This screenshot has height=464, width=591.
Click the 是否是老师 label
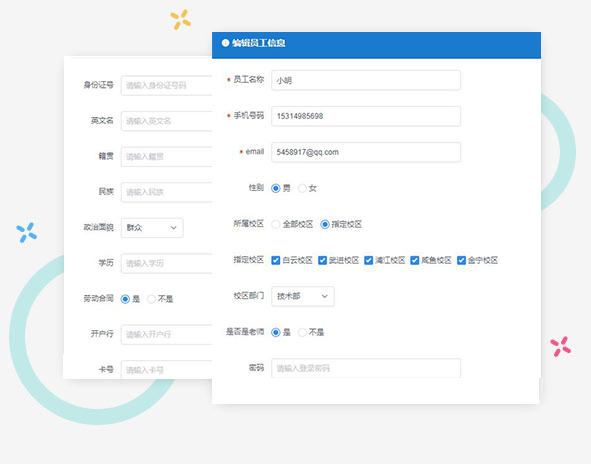pyautogui.click(x=245, y=332)
